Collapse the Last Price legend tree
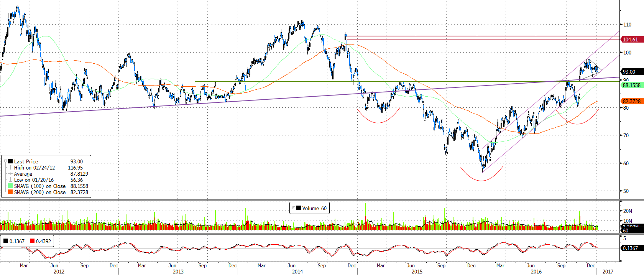This screenshot has height=275, width=644. pyautogui.click(x=5, y=161)
